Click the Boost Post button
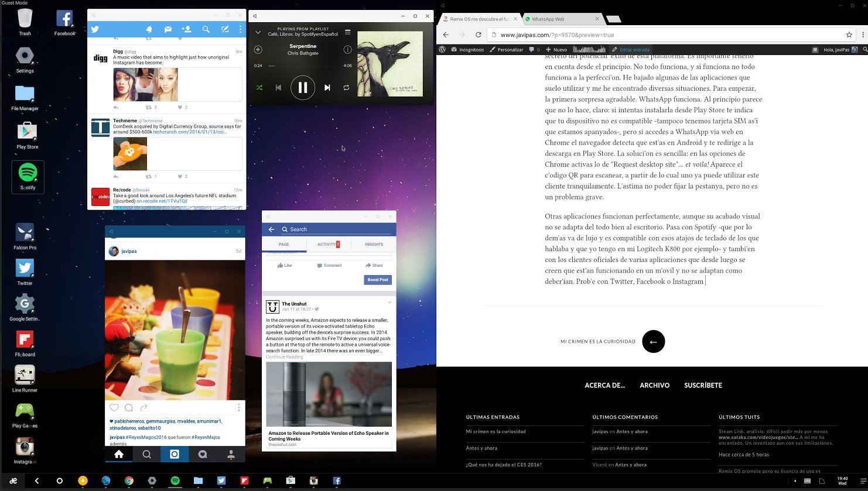The height and width of the screenshot is (491, 868). [x=377, y=280]
